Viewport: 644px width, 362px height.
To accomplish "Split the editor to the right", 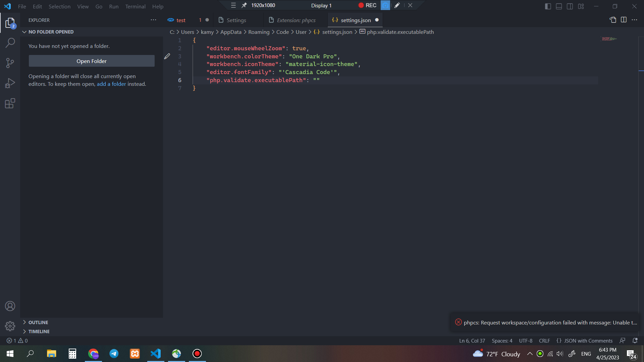I will pyautogui.click(x=624, y=20).
